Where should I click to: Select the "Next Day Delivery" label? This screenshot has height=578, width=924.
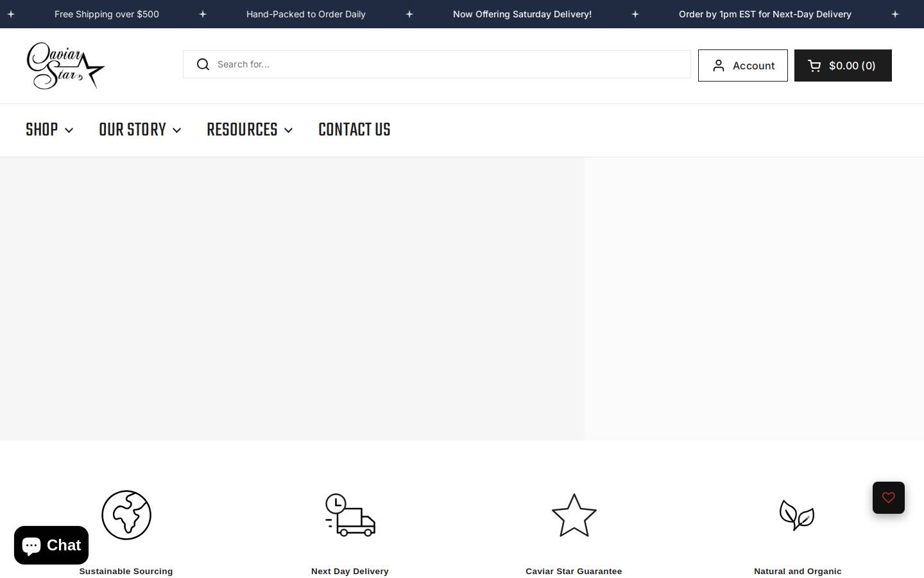click(350, 571)
